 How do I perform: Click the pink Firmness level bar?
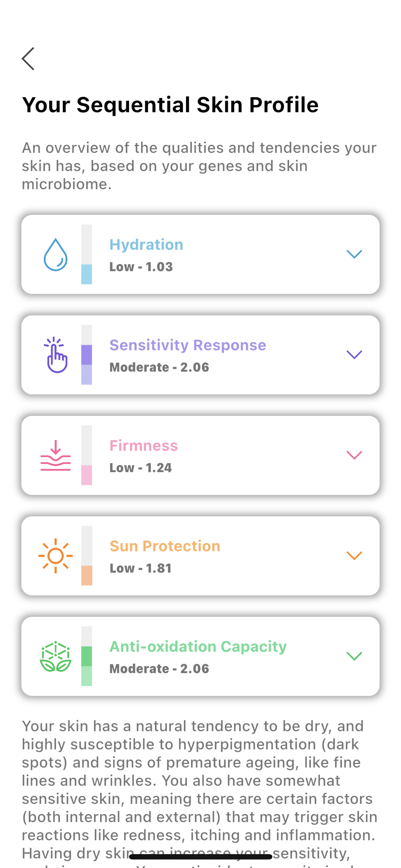(87, 455)
